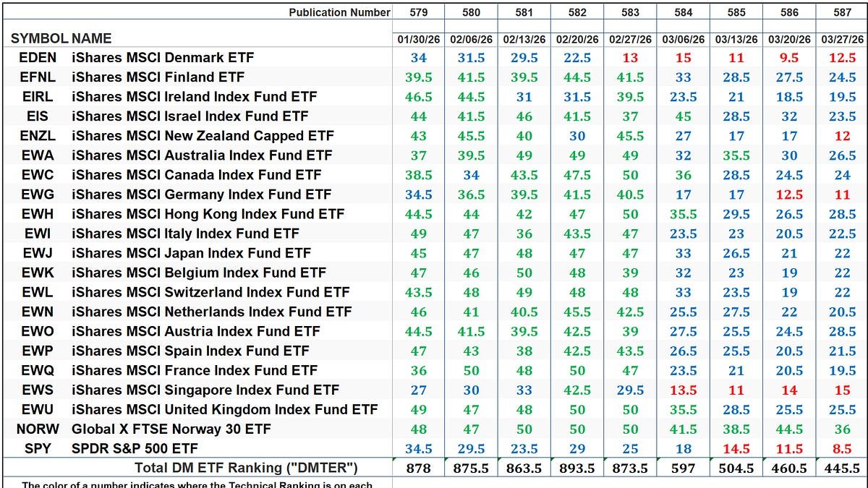Select iShares MSCI Japan Index Fund ETF
This screenshot has width=868, height=488.
191,253
